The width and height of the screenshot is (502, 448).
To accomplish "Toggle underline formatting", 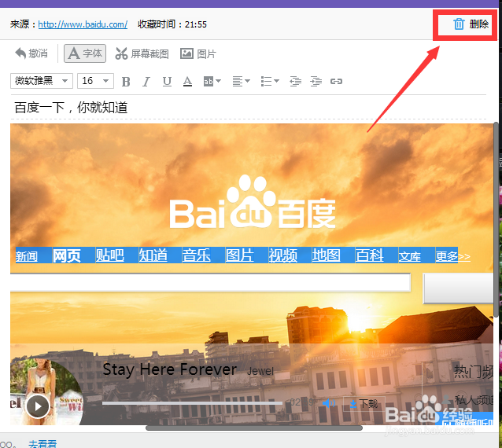I will click(x=167, y=82).
